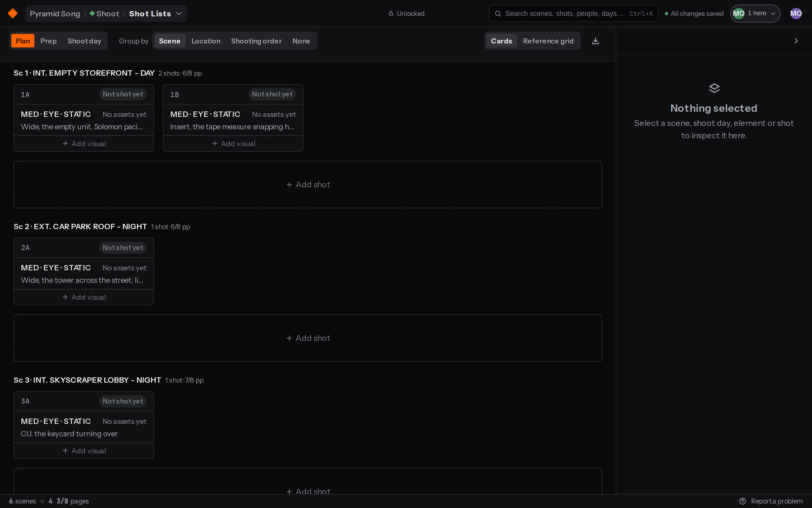812x508 pixels.
Task: Switch to the Shoot day tab
Action: [x=84, y=41]
